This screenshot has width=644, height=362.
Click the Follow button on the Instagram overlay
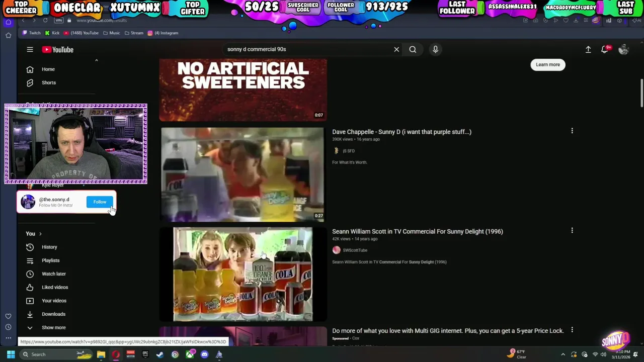100,202
